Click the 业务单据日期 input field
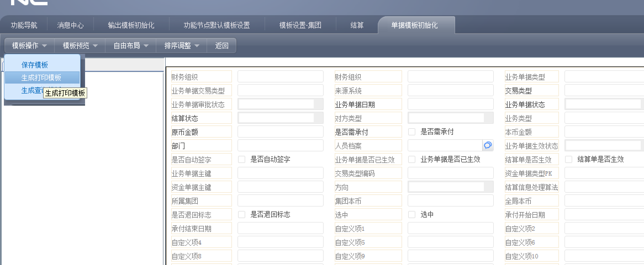 [x=451, y=104]
